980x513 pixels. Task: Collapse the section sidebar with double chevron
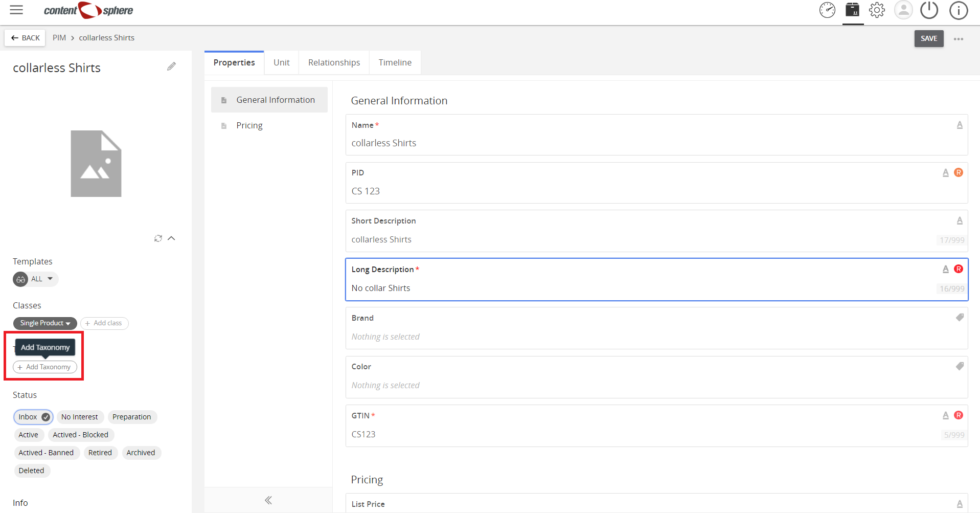click(x=268, y=500)
